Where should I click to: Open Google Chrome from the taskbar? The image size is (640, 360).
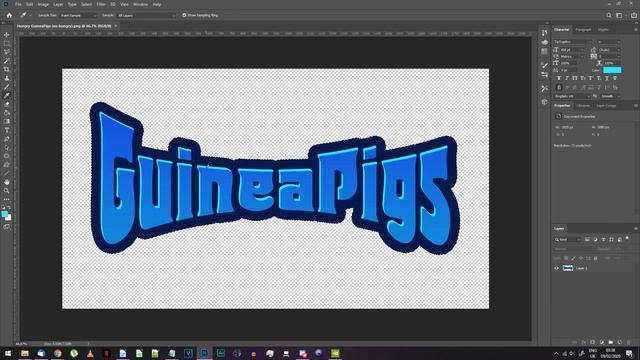(58, 353)
